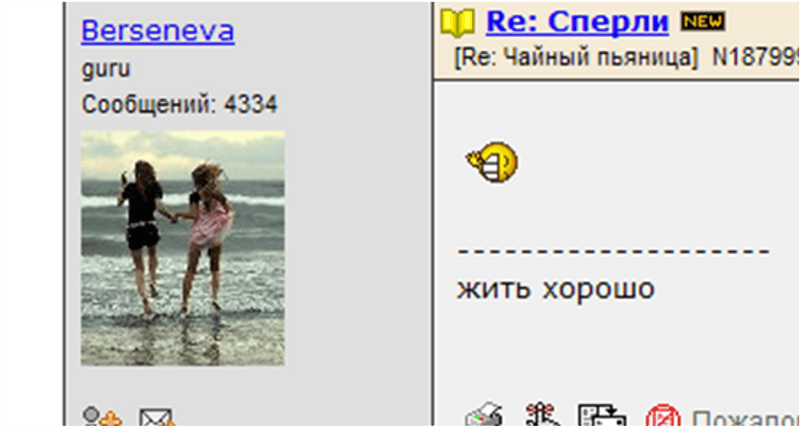Click the yellow laughing smiley emoticon
This screenshot has height=427, width=800.
pos(492,163)
